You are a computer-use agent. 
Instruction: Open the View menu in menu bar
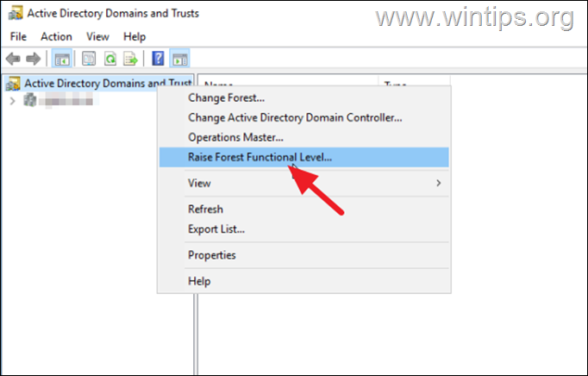click(x=98, y=37)
